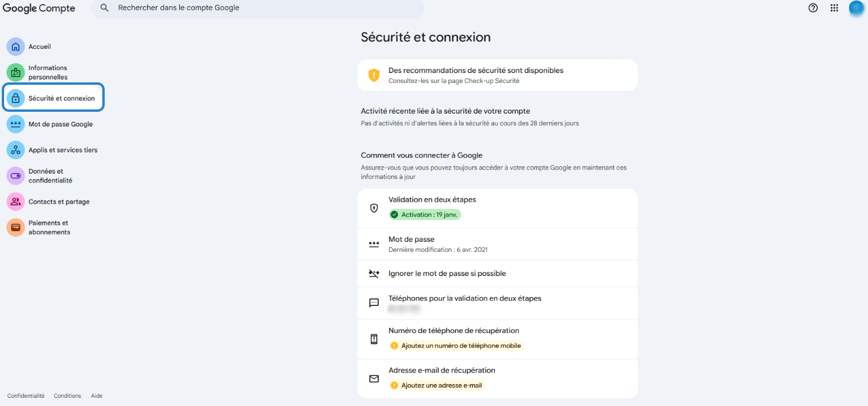
Task: Open the help question mark icon
Action: click(x=813, y=8)
